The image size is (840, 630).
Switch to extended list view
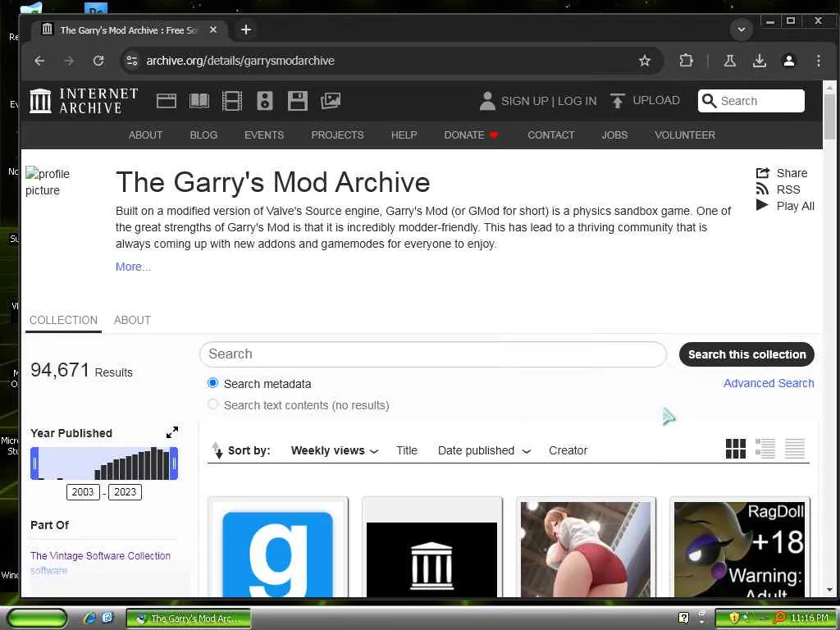tap(765, 449)
